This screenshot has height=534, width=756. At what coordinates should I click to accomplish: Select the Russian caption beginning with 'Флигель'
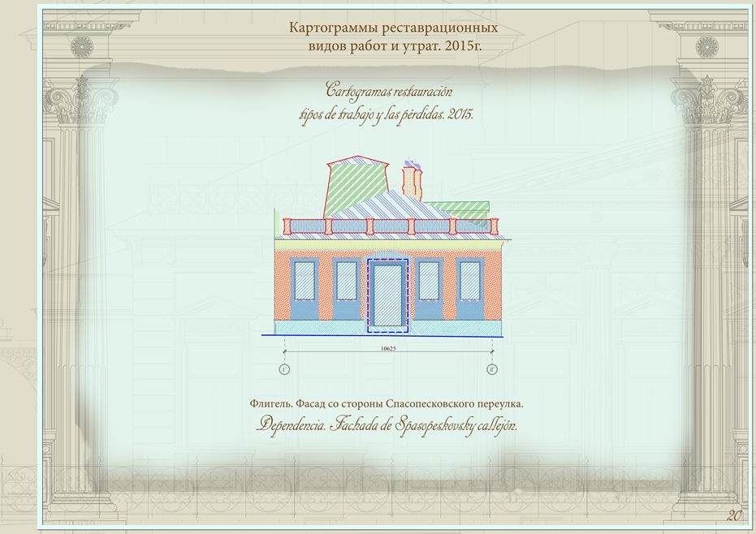[387, 403]
